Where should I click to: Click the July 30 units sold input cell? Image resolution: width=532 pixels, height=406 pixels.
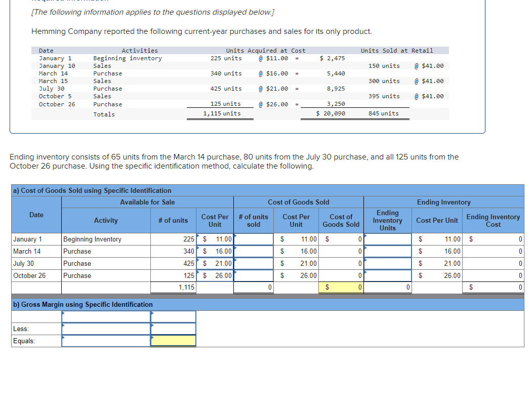tap(253, 263)
